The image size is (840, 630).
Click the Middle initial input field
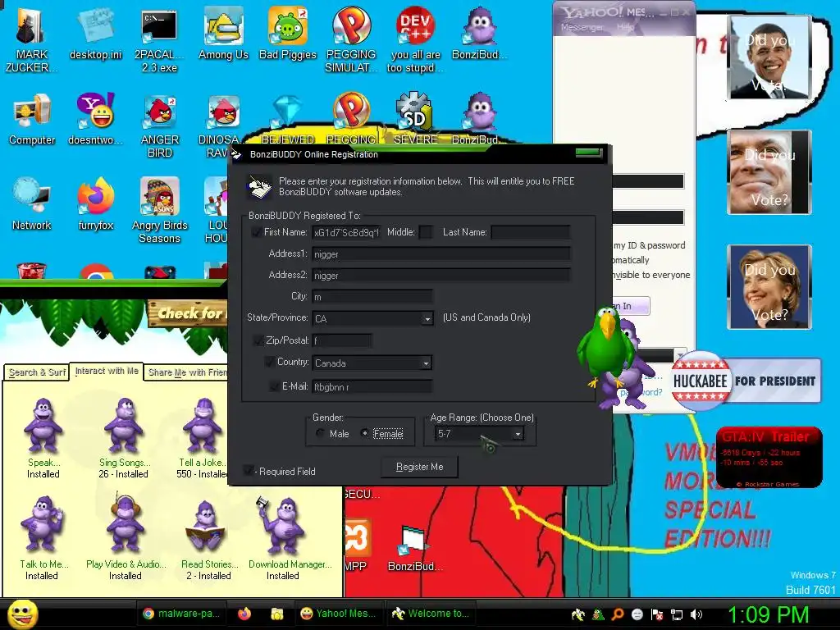pos(426,232)
